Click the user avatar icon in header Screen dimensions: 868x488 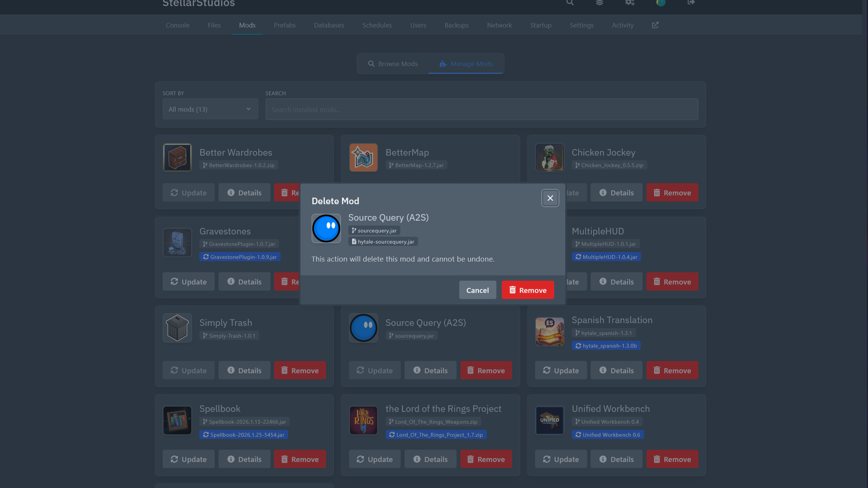[661, 3]
